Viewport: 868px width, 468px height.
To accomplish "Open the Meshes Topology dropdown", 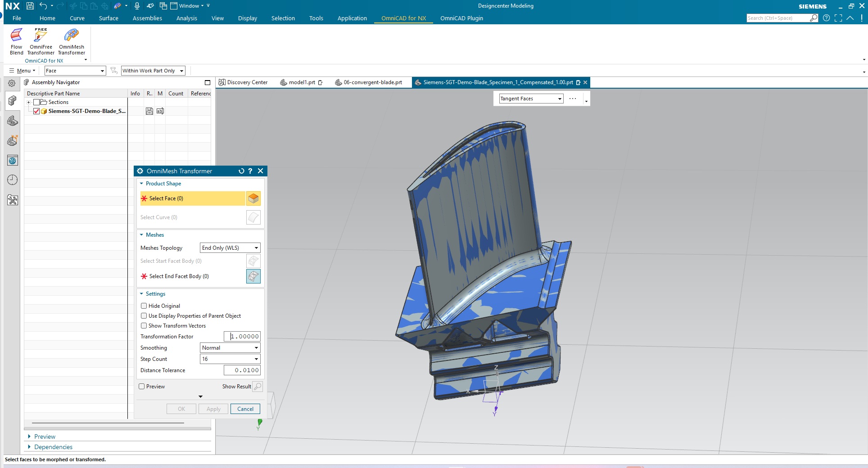I will [x=230, y=248].
